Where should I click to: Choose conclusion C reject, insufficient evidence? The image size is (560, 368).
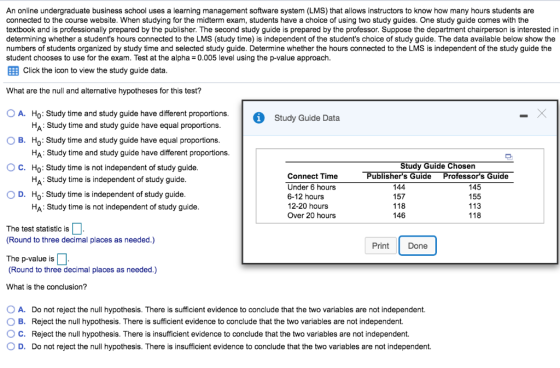pyautogui.click(x=11, y=334)
